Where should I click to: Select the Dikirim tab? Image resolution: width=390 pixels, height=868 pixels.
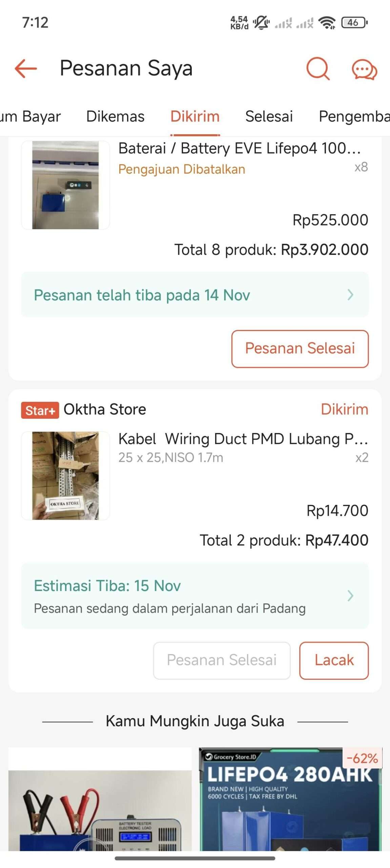click(x=195, y=116)
